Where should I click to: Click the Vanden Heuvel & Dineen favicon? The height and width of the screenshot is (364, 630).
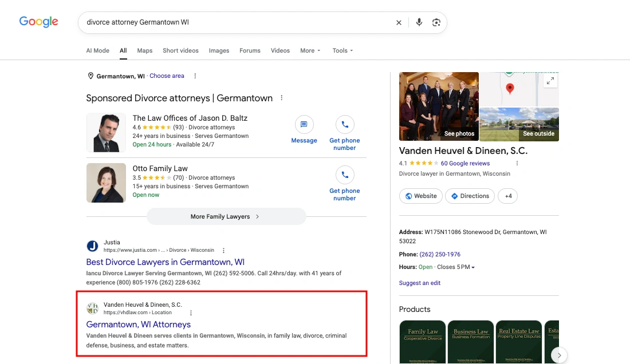[x=92, y=308]
